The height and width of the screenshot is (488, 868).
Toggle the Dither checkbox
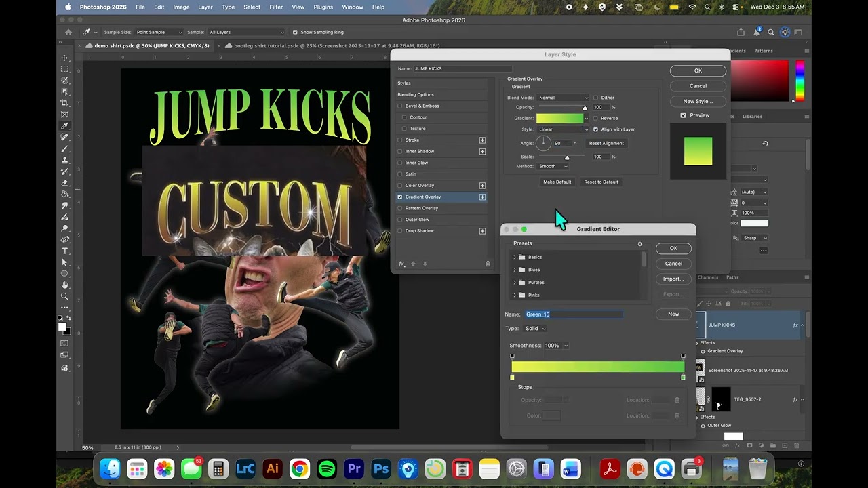coord(595,98)
